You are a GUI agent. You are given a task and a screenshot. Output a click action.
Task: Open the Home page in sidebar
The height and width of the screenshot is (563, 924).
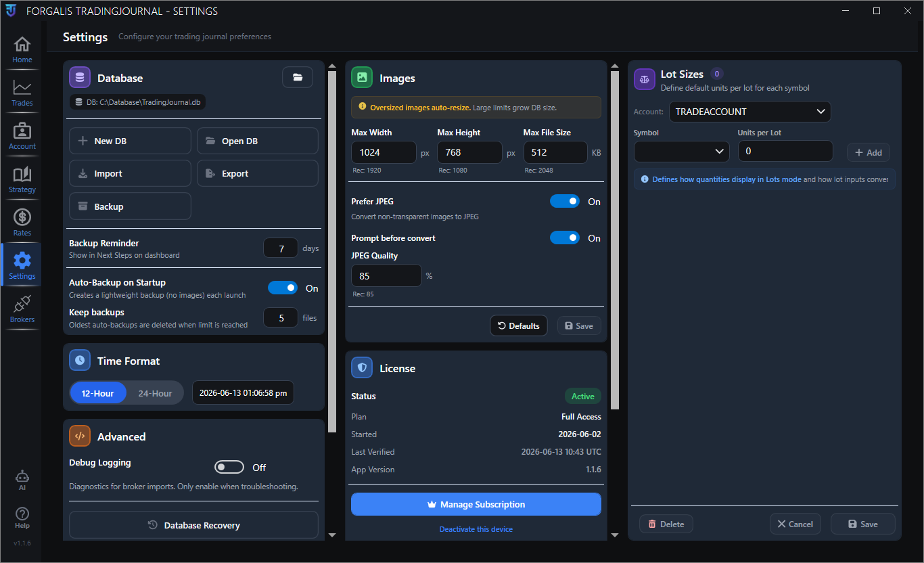pos(22,50)
